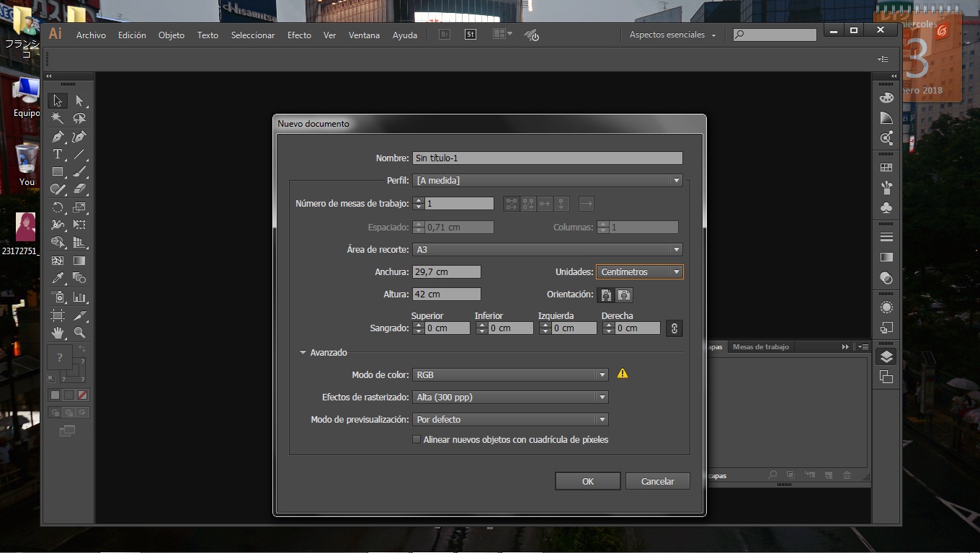
Task: Select the Magic Wand tool
Action: [58, 118]
